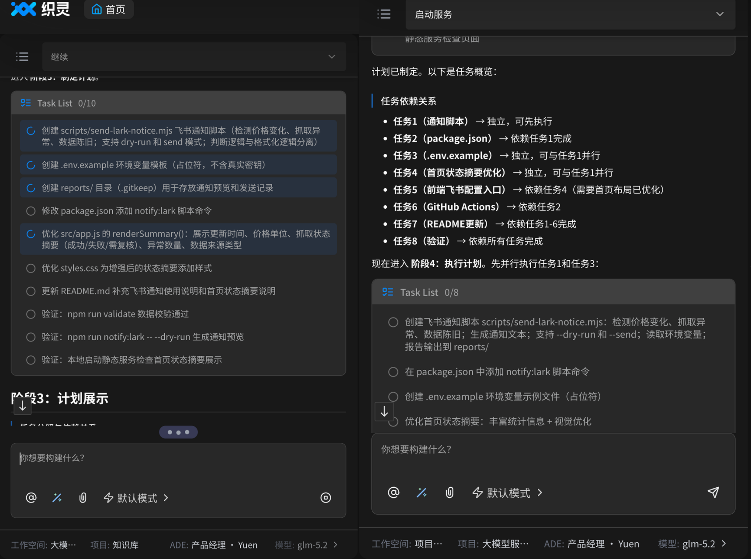Image resolution: width=751 pixels, height=560 pixels.
Task: Click ADE: 产品经理 · Yuen in left status bar
Action: (x=214, y=545)
